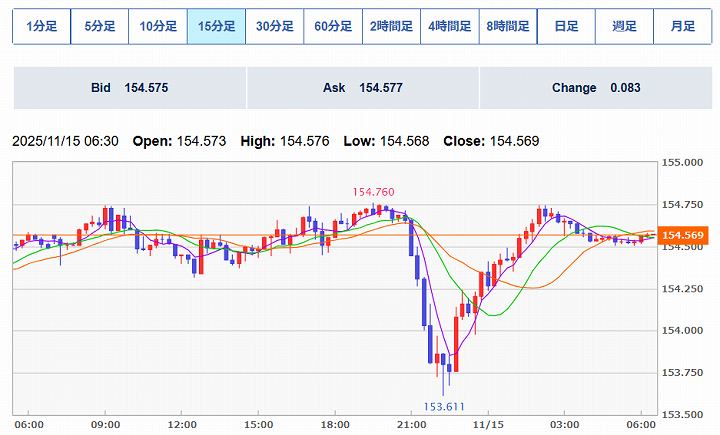This screenshot has height=435, width=720.
Task: Select the monthly 月足 tab
Action: [x=682, y=26]
